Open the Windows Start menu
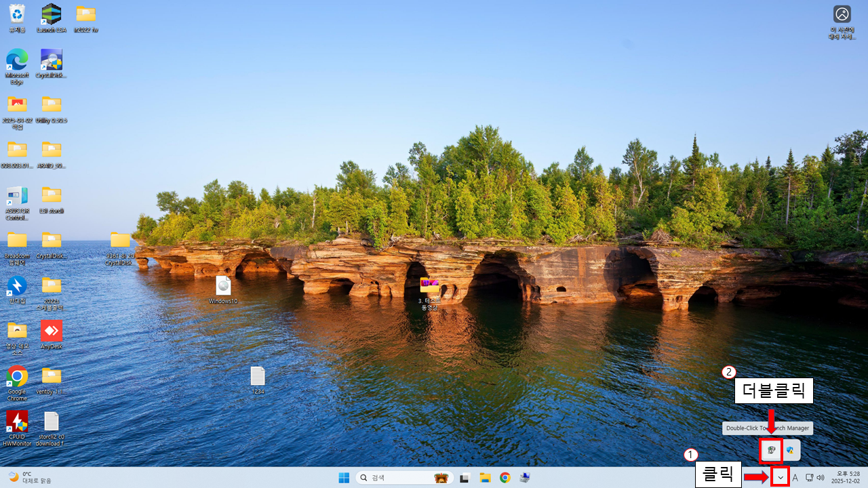Viewport: 868px width, 488px height. pos(344,478)
